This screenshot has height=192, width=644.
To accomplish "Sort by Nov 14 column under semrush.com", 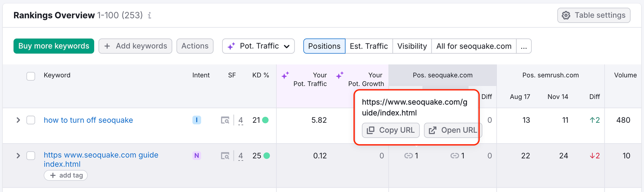I will [x=558, y=97].
